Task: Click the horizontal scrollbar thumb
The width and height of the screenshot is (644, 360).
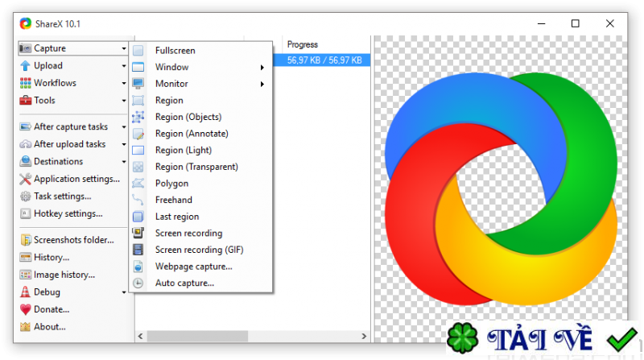Action: pyautogui.click(x=197, y=336)
